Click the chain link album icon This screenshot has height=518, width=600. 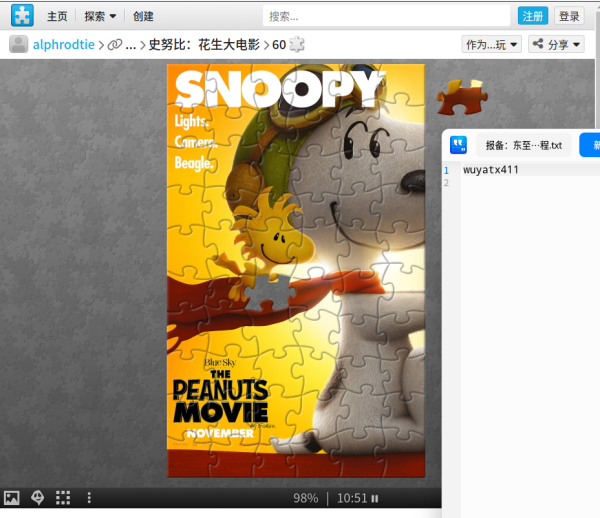click(114, 45)
